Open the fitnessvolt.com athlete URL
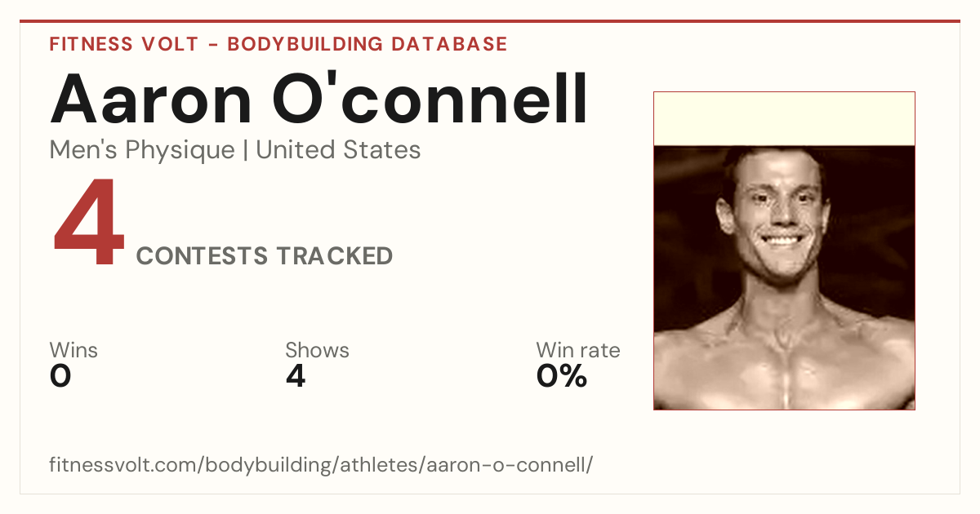Image resolution: width=980 pixels, height=514 pixels. coord(321,466)
